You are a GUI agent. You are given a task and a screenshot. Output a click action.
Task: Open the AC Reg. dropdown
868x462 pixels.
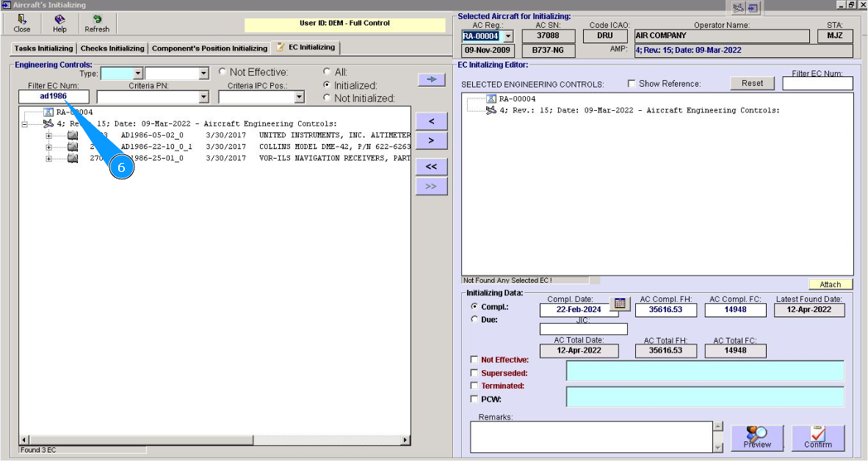(x=507, y=36)
